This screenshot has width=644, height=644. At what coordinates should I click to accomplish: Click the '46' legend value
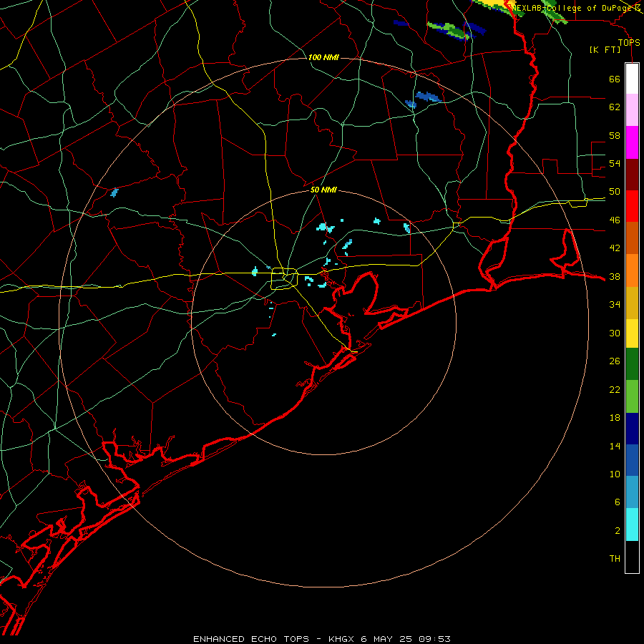[x=615, y=220]
